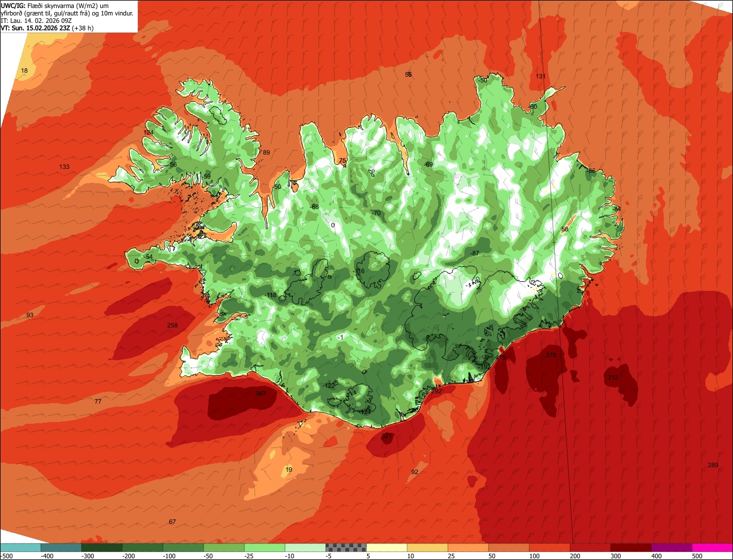Click the inland value -68

(314, 206)
